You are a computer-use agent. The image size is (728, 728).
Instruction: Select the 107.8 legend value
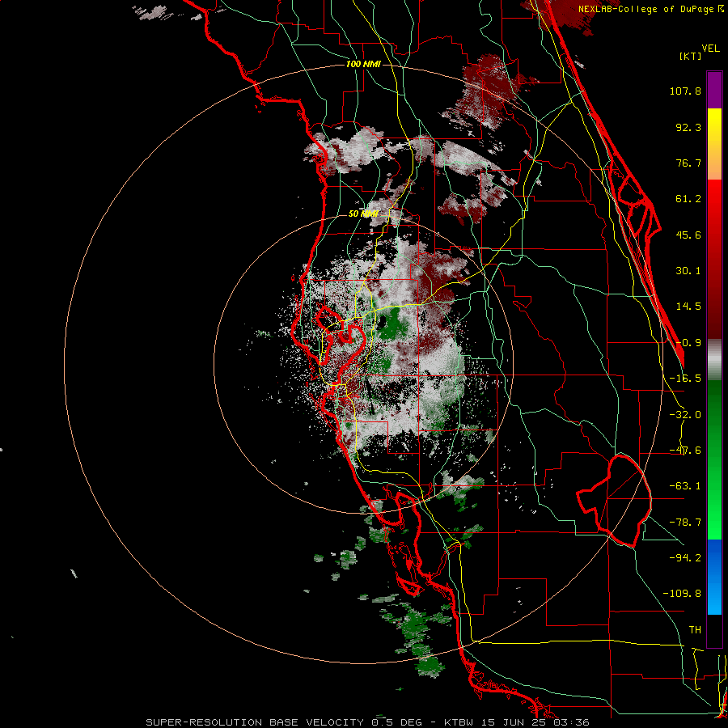(685, 91)
